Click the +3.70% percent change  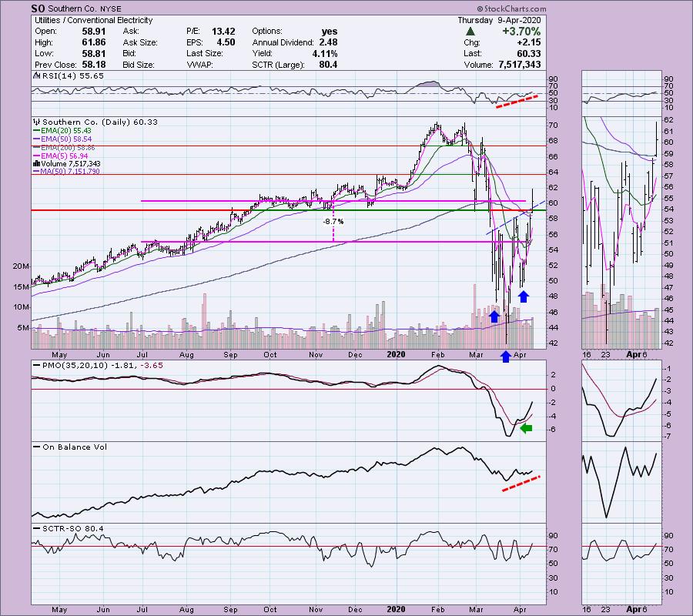tap(521, 32)
